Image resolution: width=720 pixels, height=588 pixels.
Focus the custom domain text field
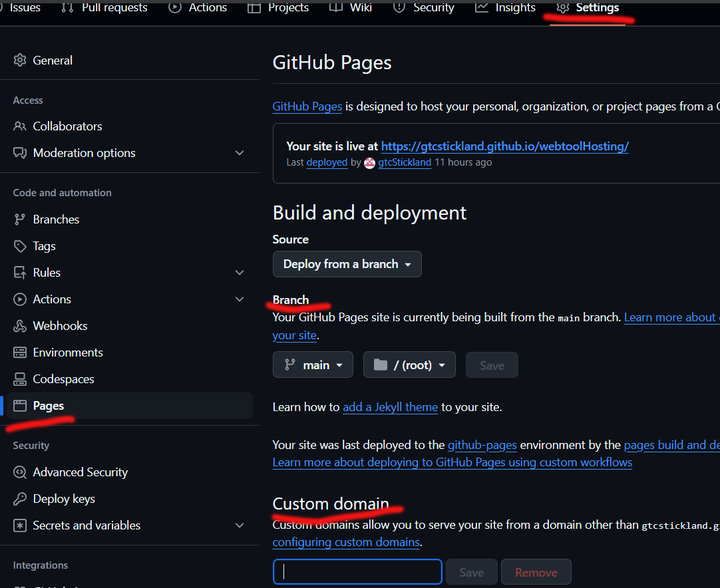click(357, 572)
